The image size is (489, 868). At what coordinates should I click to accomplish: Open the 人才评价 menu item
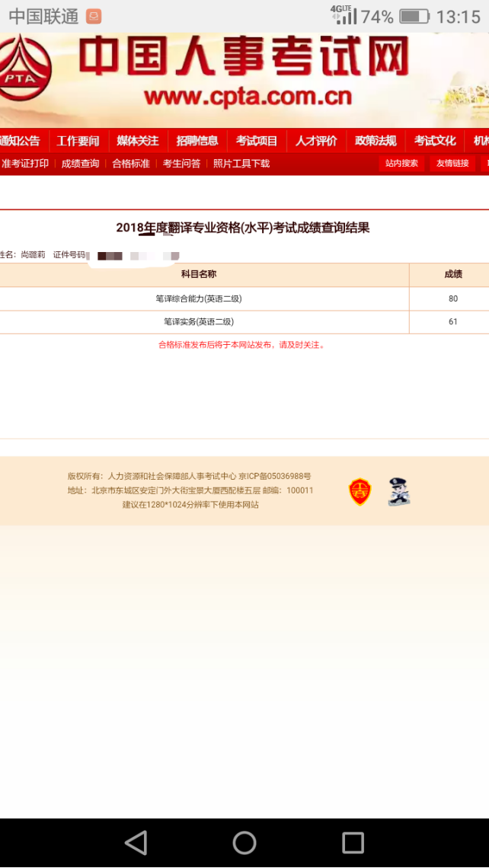pos(316,141)
